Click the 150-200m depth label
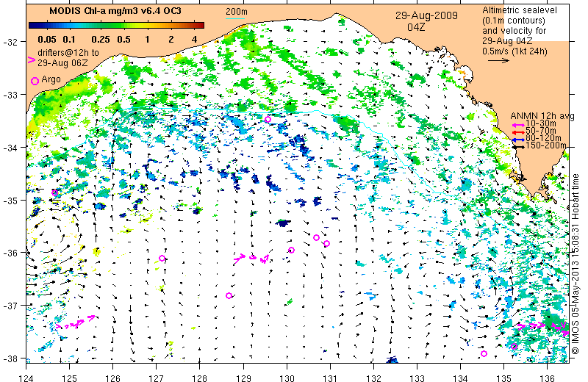The height and width of the screenshot is (382, 588). (546, 145)
